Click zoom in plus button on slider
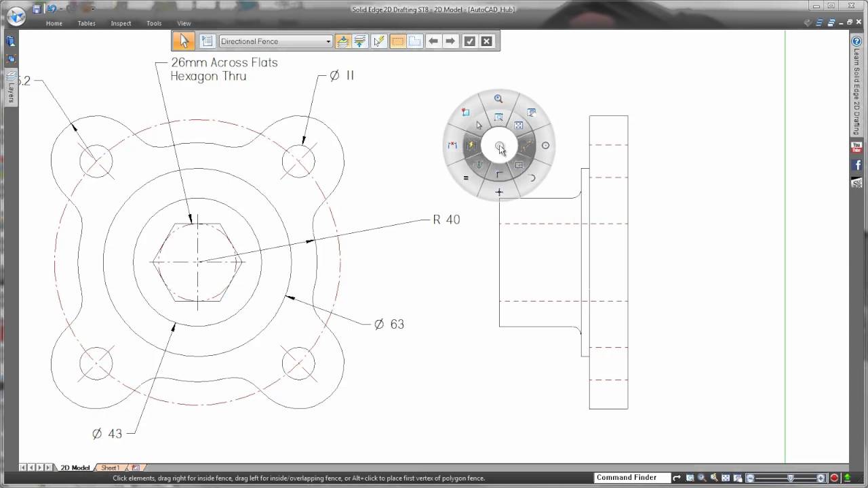 pyautogui.click(x=821, y=478)
